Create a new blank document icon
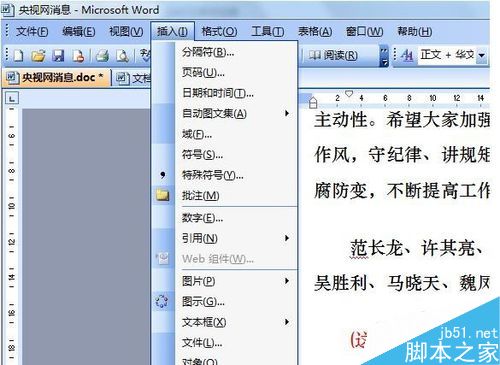Screen dimensions: 500x365 coord(18,56)
